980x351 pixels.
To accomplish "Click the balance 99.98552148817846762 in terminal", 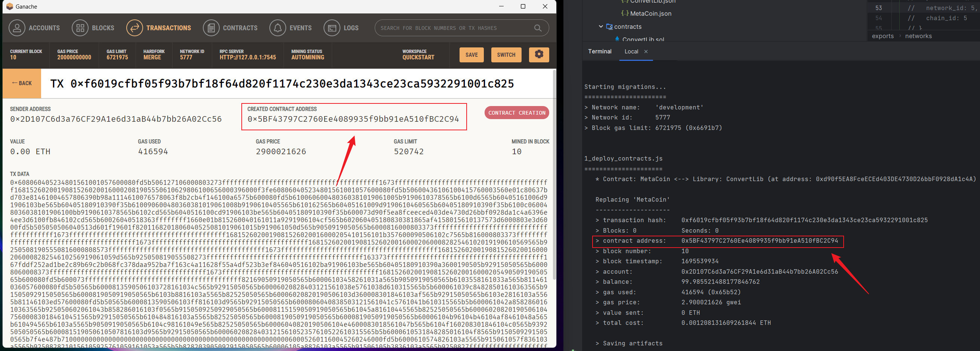I will point(721,282).
